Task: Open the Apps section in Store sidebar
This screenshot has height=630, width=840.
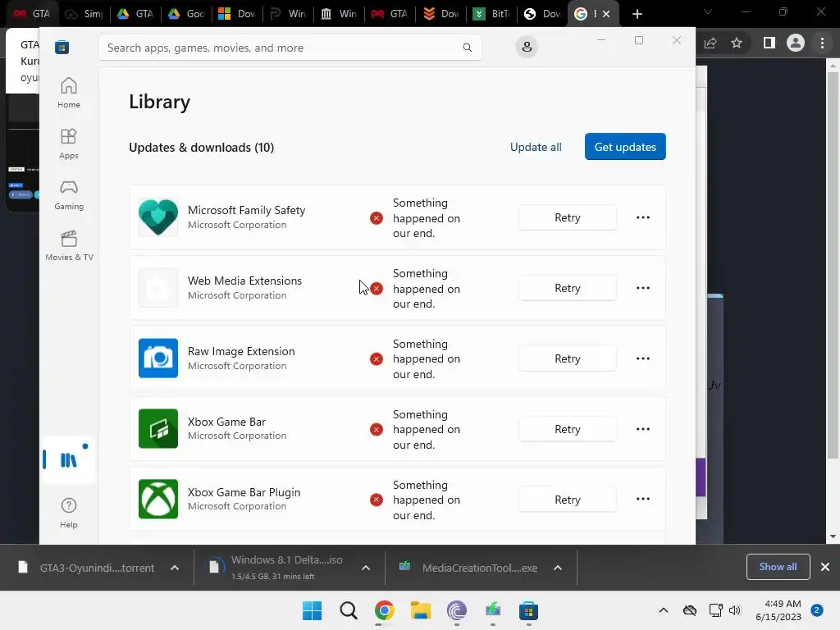Action: pyautogui.click(x=69, y=144)
